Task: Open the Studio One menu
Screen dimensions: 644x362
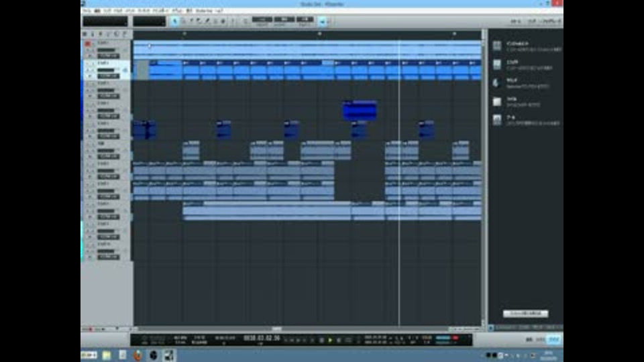Action: 204,10
